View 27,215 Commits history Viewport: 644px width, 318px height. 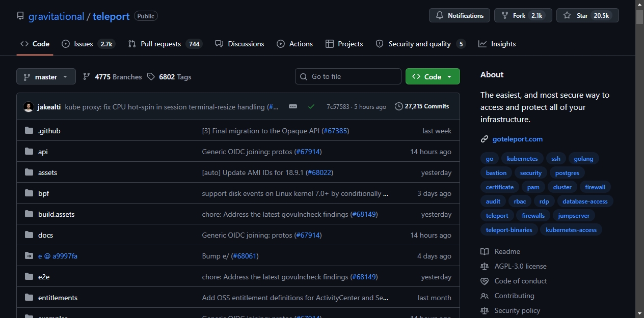(422, 106)
